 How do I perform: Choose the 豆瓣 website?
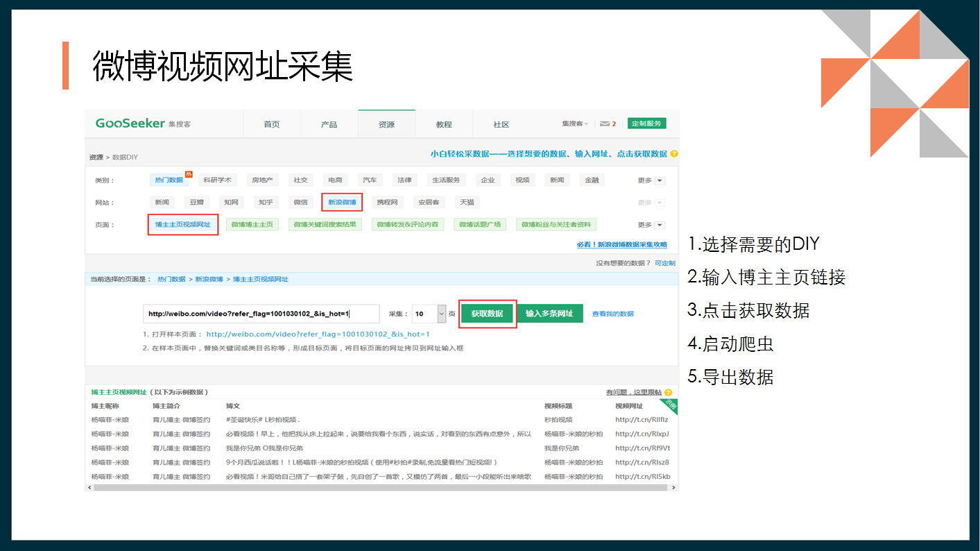tap(197, 202)
